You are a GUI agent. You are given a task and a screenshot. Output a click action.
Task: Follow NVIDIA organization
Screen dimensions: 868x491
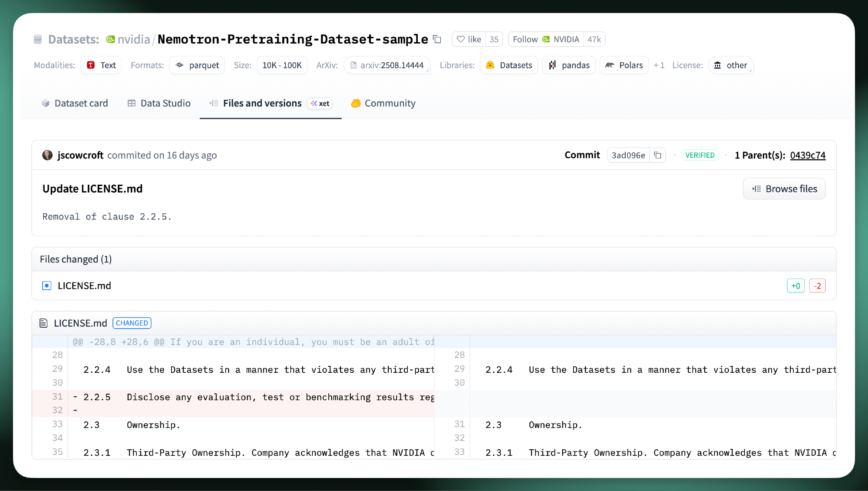546,40
